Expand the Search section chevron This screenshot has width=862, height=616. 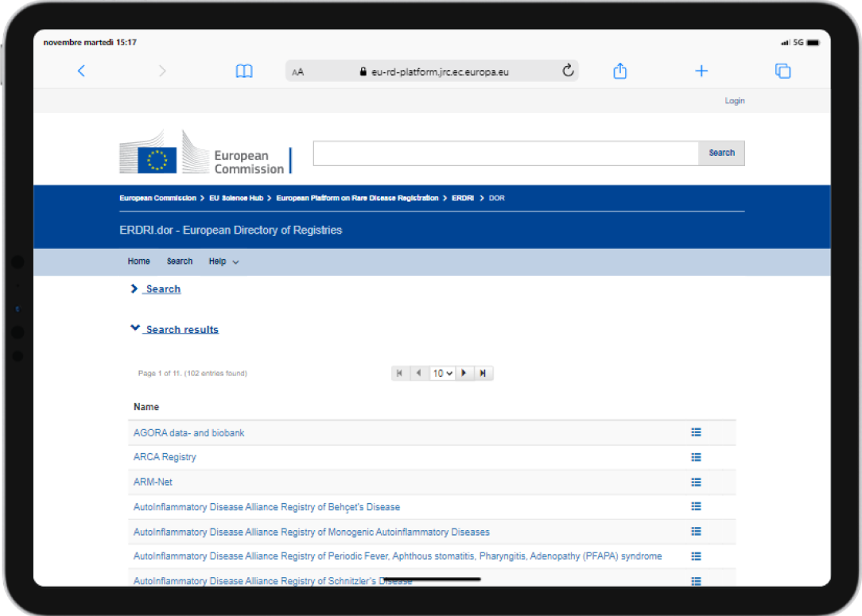tap(134, 289)
